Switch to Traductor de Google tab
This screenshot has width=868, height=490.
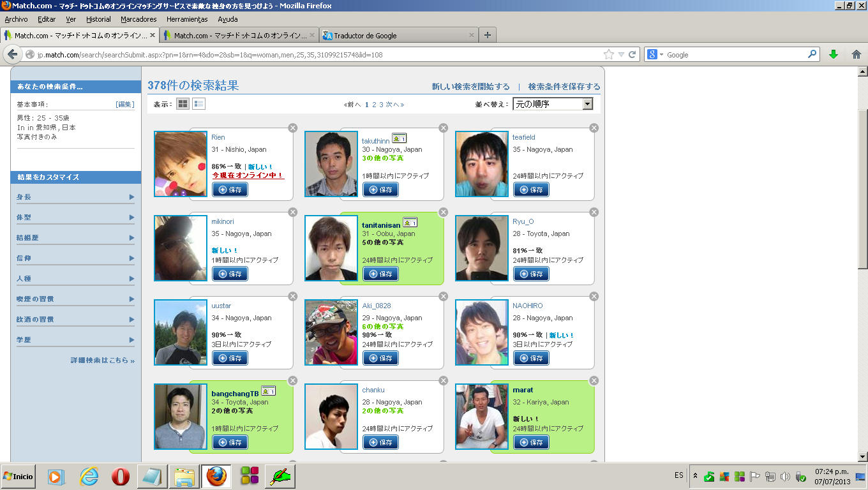pos(399,35)
